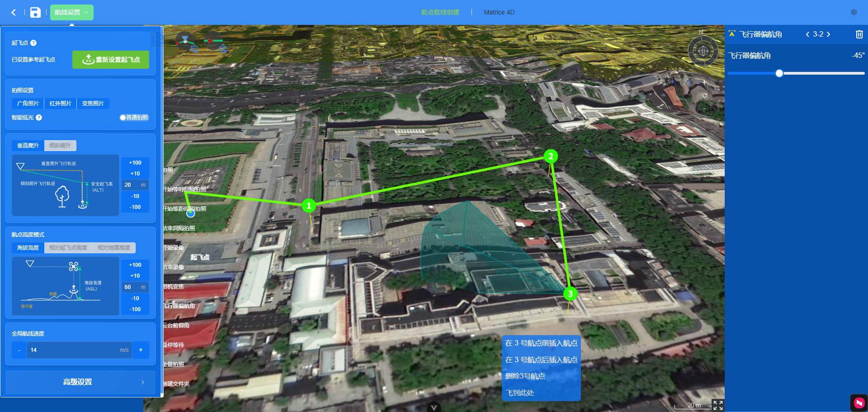Screen dimensions: 868x412
Task: Toggle 广角照片 photo option
Action: [28, 104]
